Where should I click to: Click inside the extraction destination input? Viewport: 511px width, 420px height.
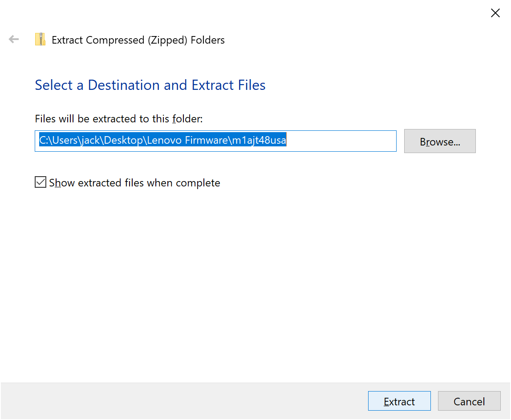[x=215, y=141]
